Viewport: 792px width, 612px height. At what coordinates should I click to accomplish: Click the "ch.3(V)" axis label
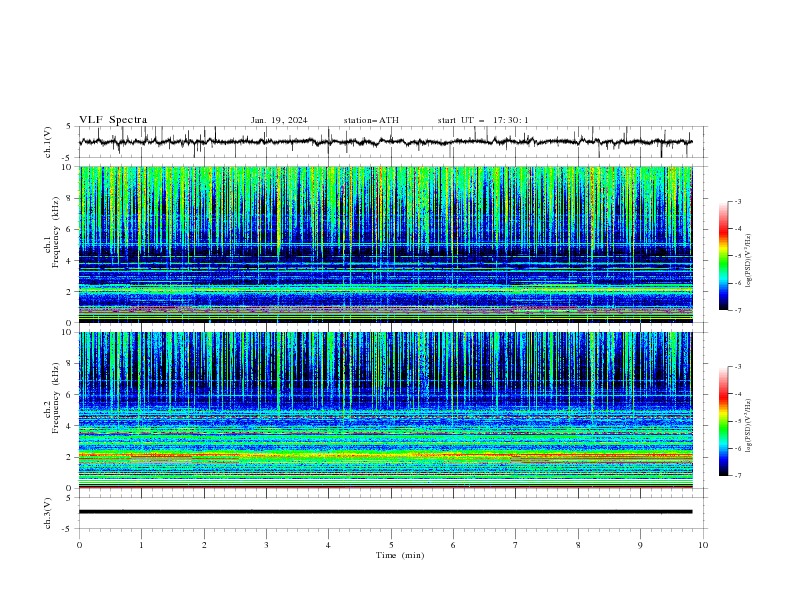tap(48, 513)
